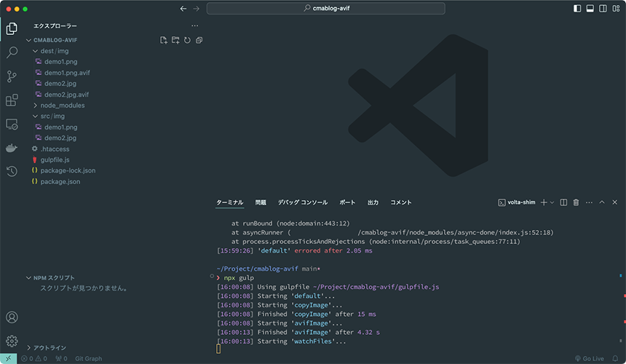The image size is (626, 364).
Task: Click Git Graph in the status bar
Action: 88,359
